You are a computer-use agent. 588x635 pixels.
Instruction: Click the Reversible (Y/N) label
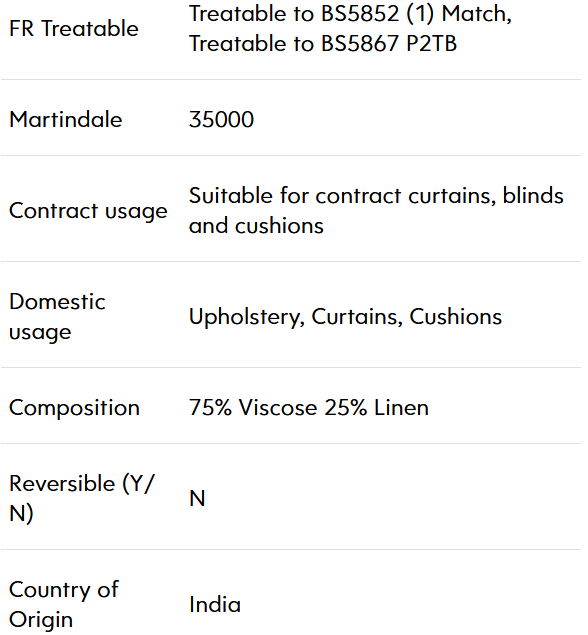(x=82, y=499)
